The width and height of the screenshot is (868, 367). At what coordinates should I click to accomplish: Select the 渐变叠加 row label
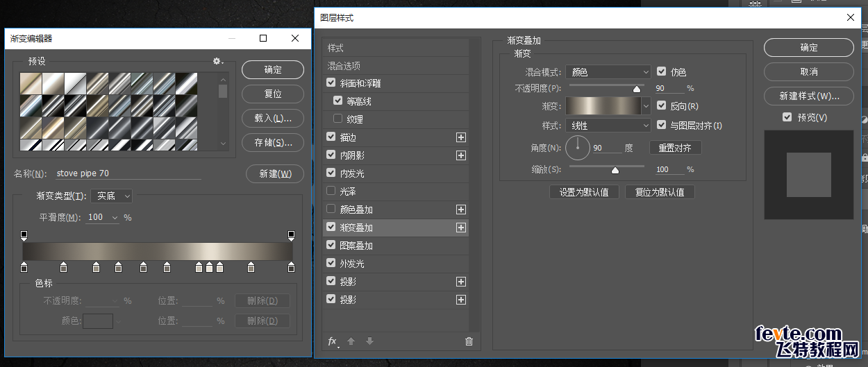356,228
